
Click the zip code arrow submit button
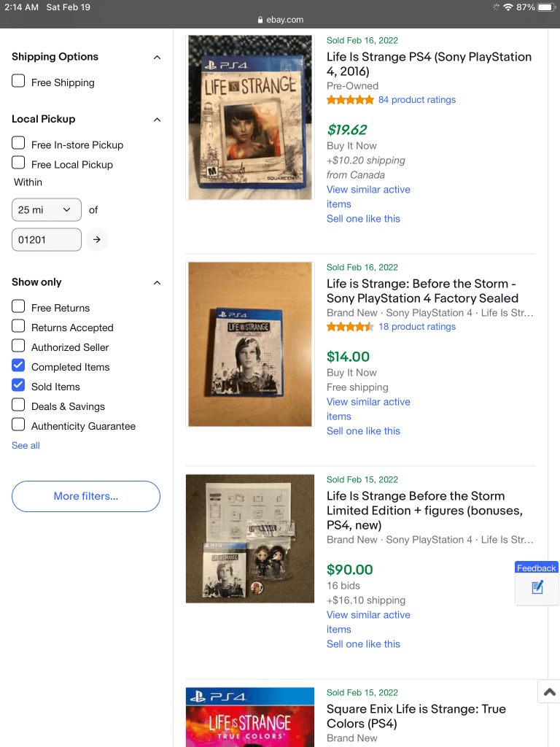(97, 239)
